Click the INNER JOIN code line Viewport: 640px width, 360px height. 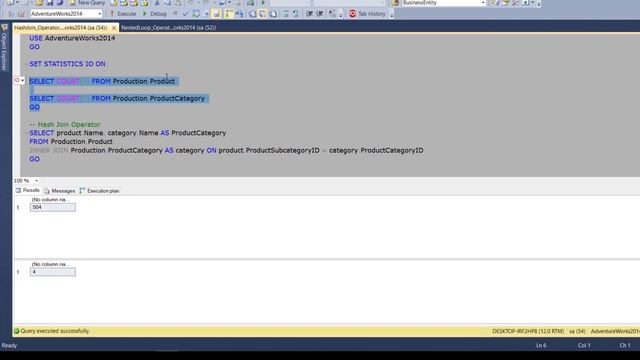pyautogui.click(x=226, y=150)
